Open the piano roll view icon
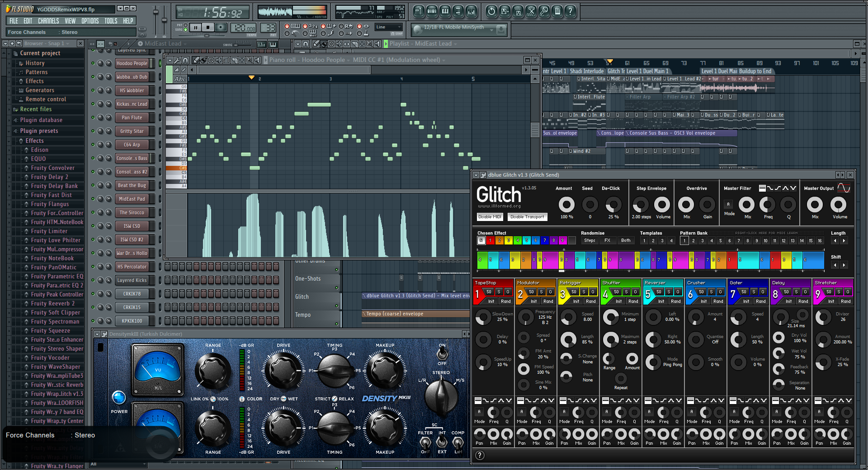Screen dimensions: 868x470 pyautogui.click(x=445, y=12)
